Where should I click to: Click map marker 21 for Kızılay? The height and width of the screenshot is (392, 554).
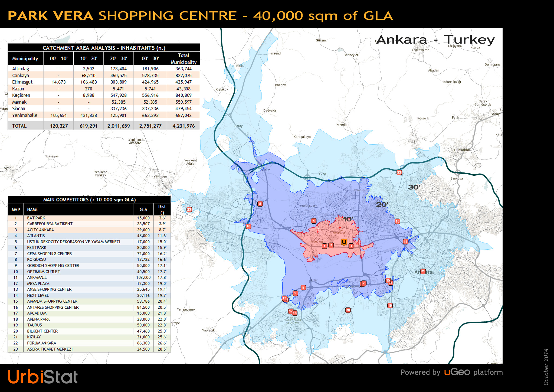pyautogui.click(x=423, y=271)
